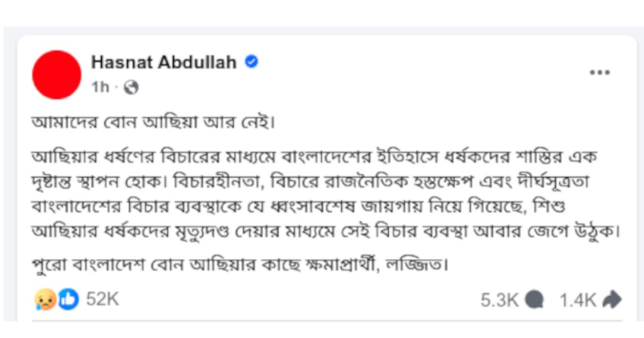Open Hasnat Abdullah's profile name link
This screenshot has height=338, width=644.
point(163,63)
